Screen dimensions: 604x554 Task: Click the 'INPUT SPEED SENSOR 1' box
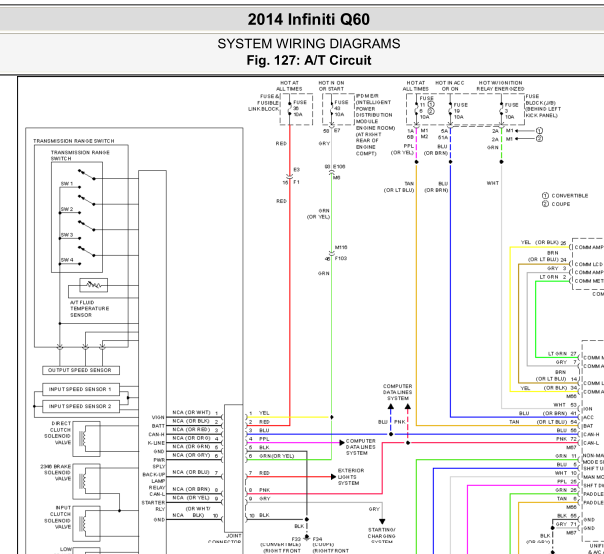[x=81, y=389]
